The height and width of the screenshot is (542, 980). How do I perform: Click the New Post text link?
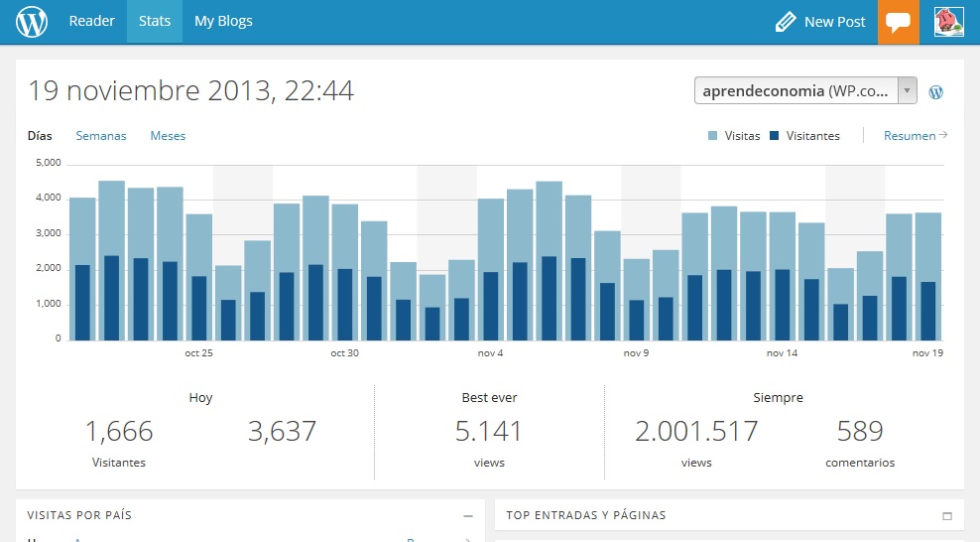(x=834, y=22)
